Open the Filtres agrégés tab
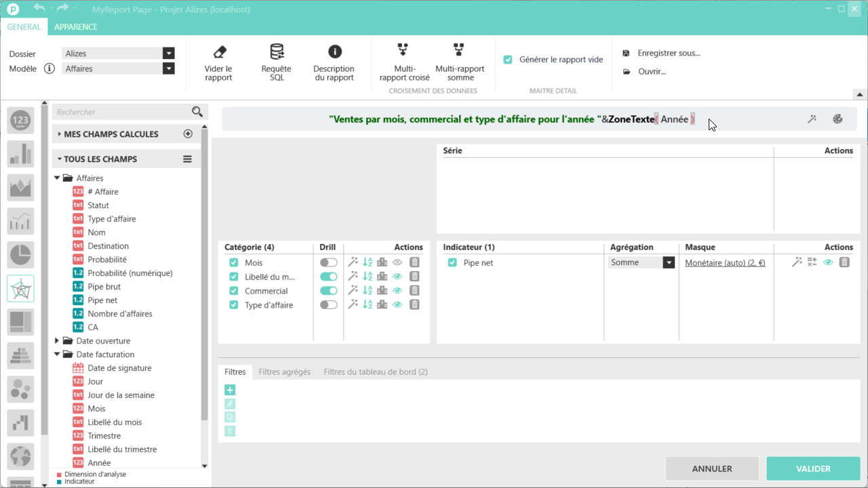 pyautogui.click(x=284, y=372)
